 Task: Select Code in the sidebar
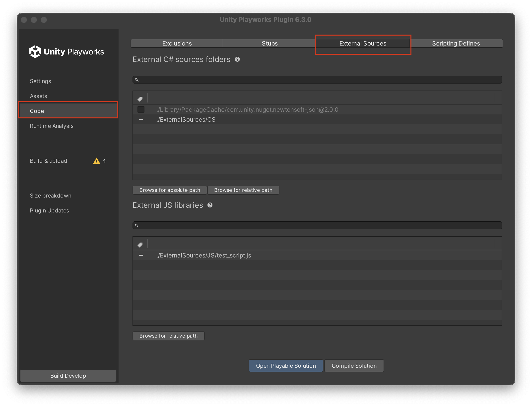click(x=68, y=111)
